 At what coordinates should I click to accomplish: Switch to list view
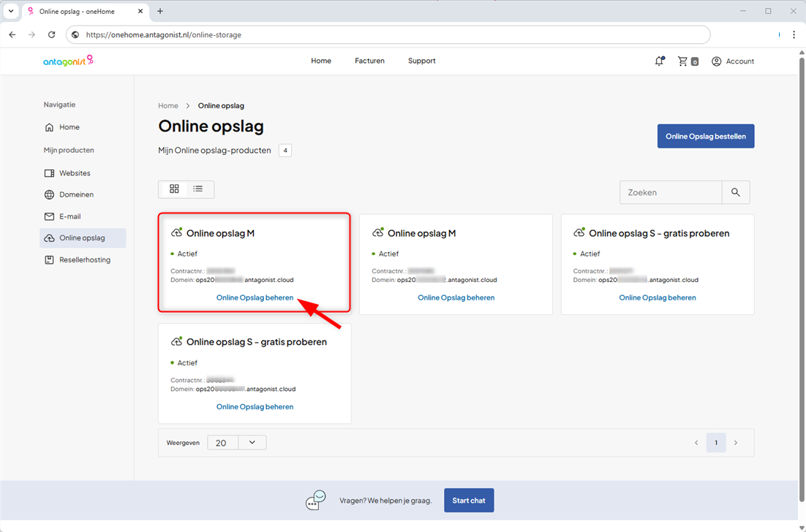coord(198,189)
